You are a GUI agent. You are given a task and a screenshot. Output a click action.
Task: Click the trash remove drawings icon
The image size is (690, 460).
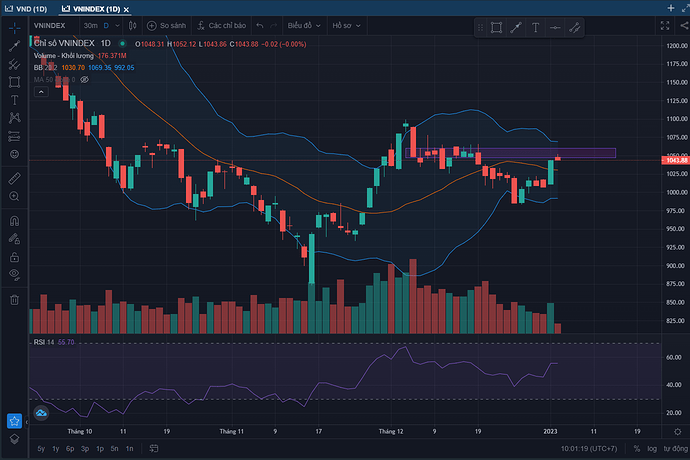14,299
